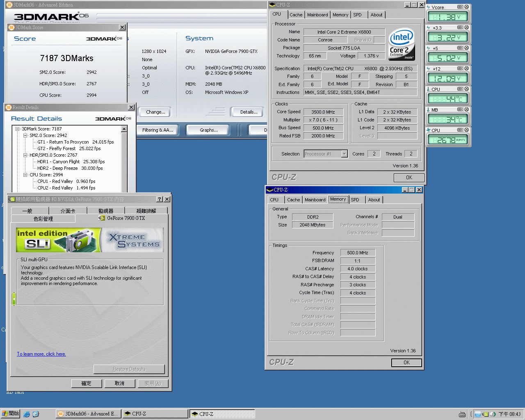Click the CAS# Latency 4.0 clocks field
Image resolution: width=525 pixels, height=420 pixels.
click(x=358, y=269)
